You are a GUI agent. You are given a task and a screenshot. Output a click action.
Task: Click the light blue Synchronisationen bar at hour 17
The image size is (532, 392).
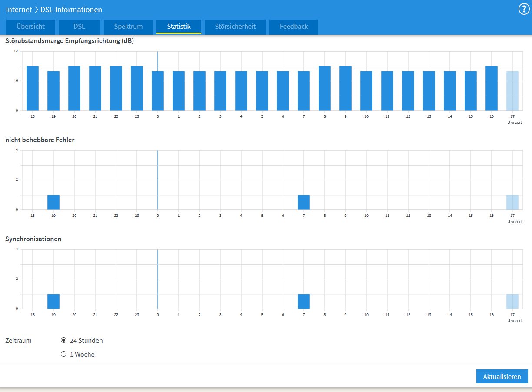(512, 301)
